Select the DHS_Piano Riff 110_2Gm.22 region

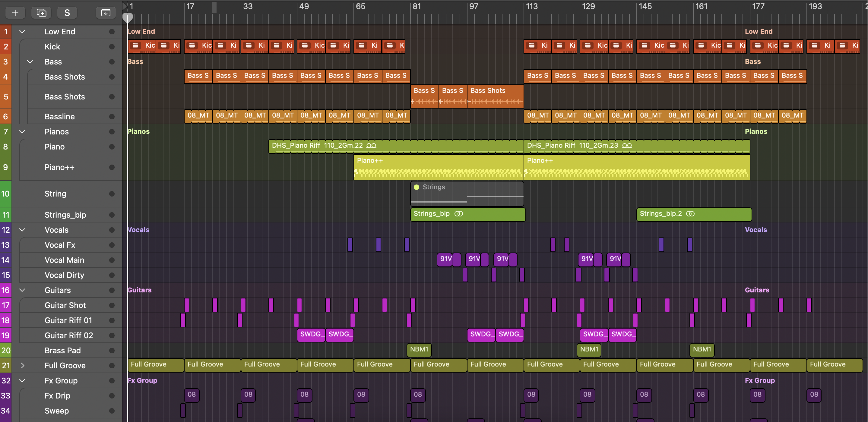(396, 146)
